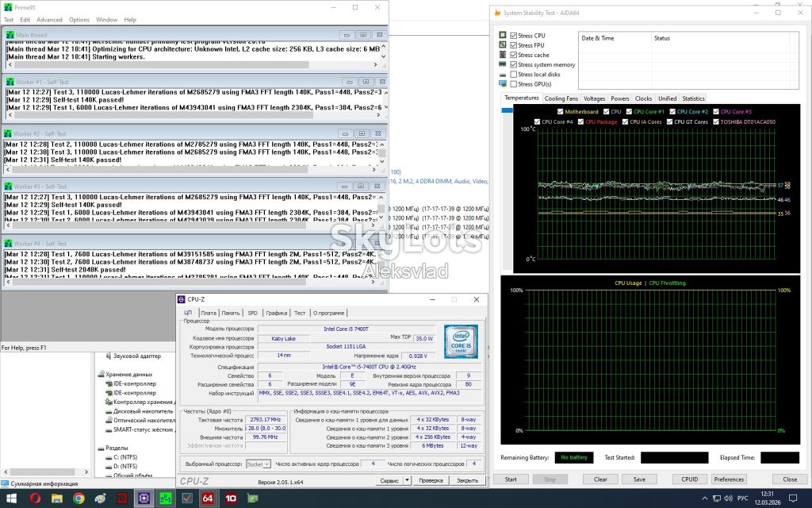Open the Выбранный процессор Socket dropdown

click(258, 464)
